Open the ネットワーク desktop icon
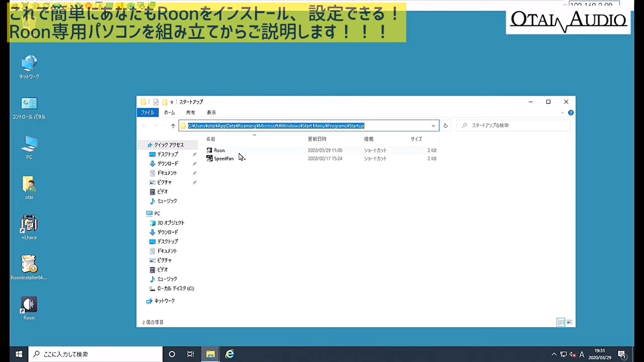644x362 pixels. [x=29, y=67]
